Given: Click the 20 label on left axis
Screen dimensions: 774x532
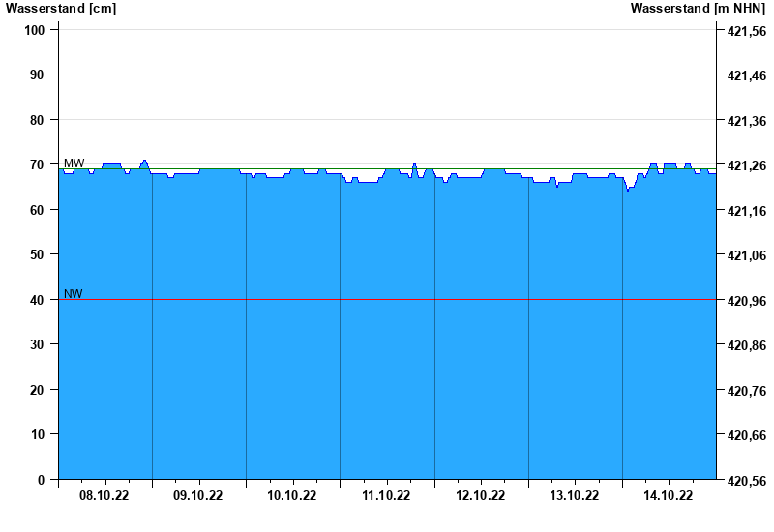Looking at the screenshot, I should pyautogui.click(x=38, y=390).
